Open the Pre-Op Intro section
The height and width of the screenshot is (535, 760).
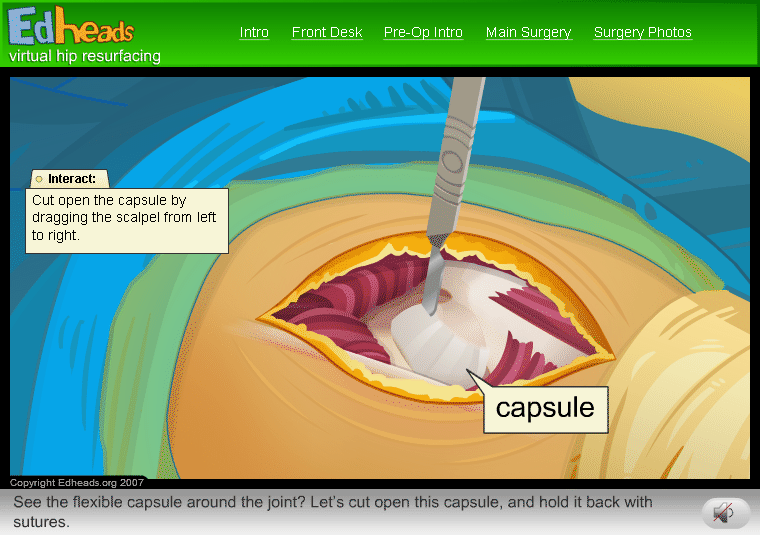[x=423, y=32]
